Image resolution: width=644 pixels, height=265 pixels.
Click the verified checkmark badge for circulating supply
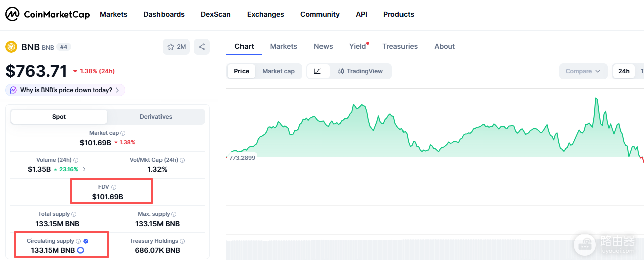click(x=86, y=241)
